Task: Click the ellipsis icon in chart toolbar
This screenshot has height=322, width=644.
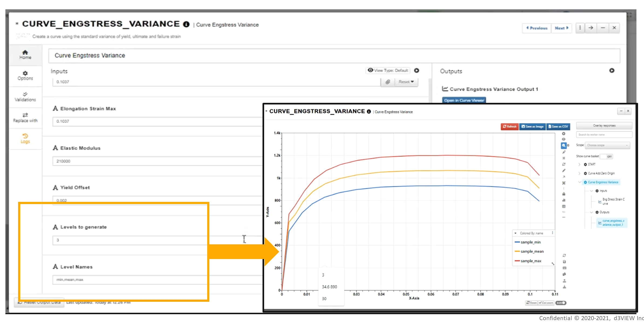Action: tap(564, 217)
